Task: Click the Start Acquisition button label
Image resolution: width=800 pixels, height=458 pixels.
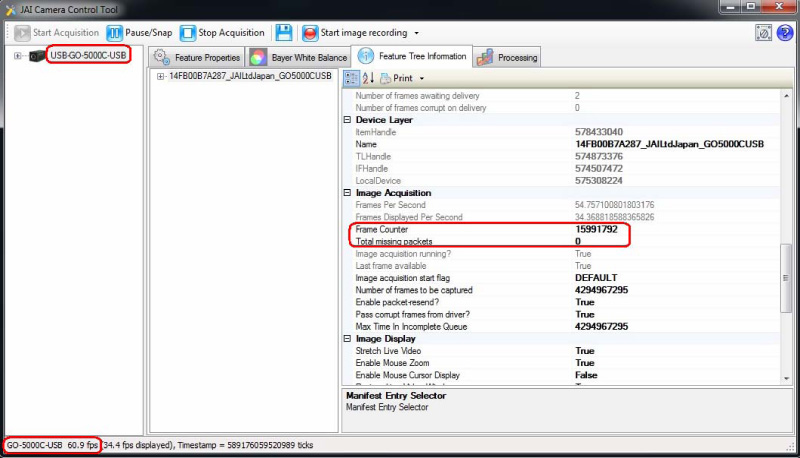Action: (66, 33)
